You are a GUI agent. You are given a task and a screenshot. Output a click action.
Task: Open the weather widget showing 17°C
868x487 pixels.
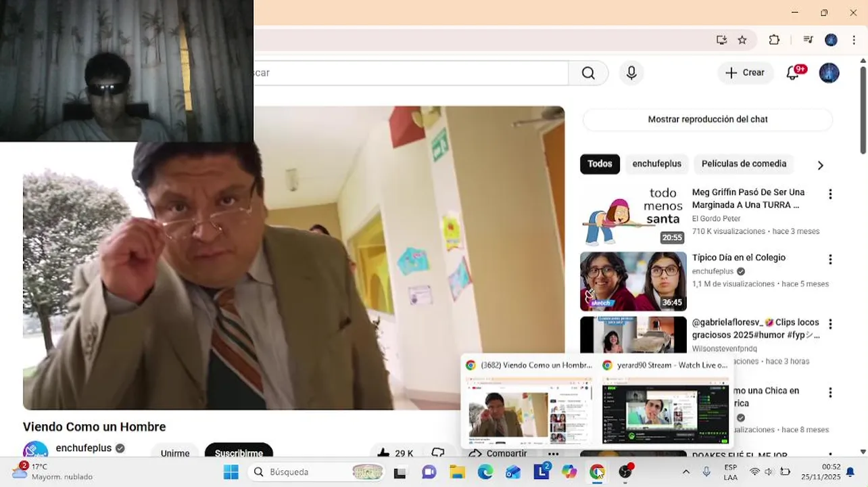pyautogui.click(x=53, y=471)
